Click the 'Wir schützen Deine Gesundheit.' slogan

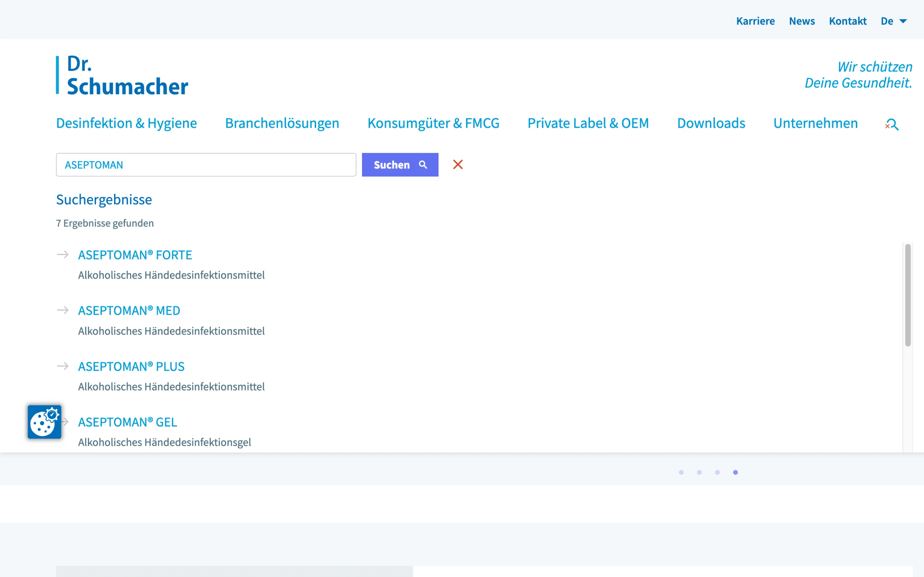click(858, 75)
